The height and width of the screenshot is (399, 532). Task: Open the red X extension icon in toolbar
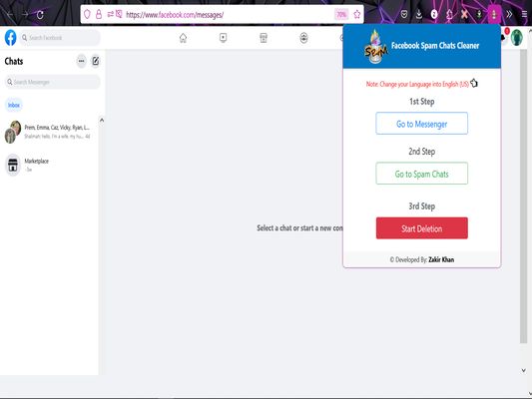(x=464, y=14)
